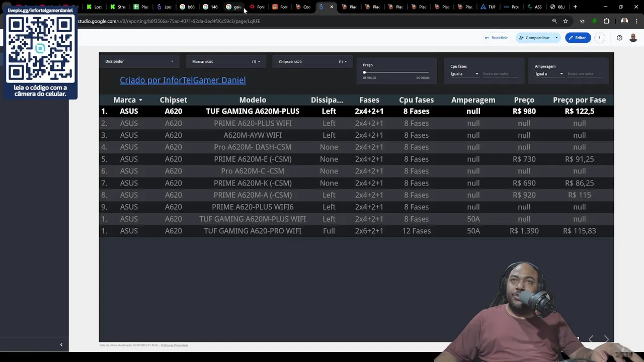The width and height of the screenshot is (644, 362).
Task: Sort by the Marca column header
Action: (x=125, y=100)
